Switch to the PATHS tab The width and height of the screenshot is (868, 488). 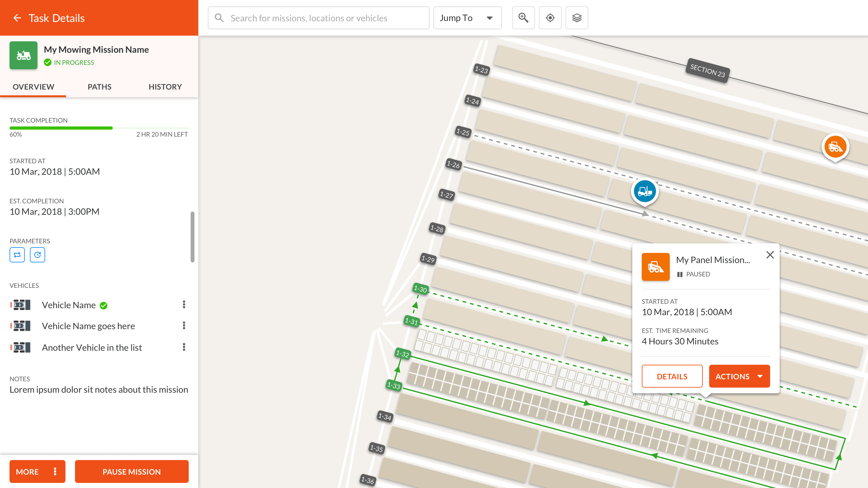pyautogui.click(x=99, y=87)
